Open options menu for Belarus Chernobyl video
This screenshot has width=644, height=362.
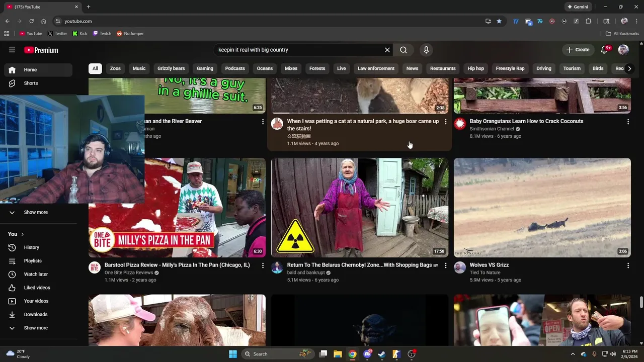[445, 265]
